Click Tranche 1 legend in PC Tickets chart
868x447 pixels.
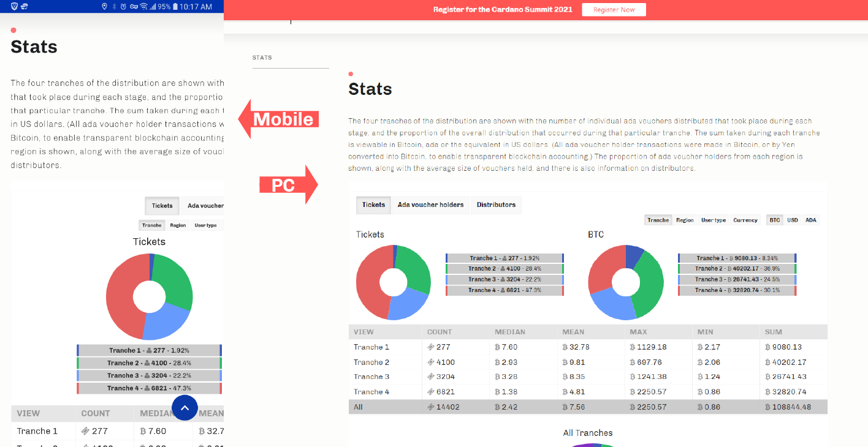tap(504, 258)
